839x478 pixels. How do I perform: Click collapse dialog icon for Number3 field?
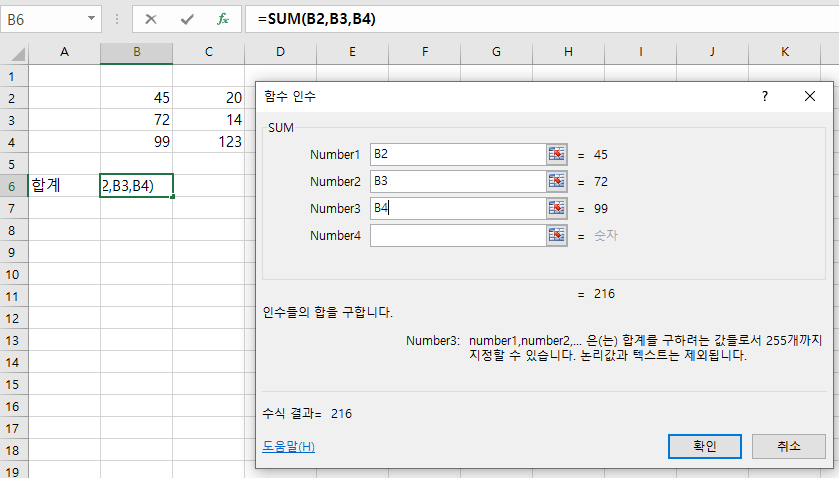coord(556,208)
